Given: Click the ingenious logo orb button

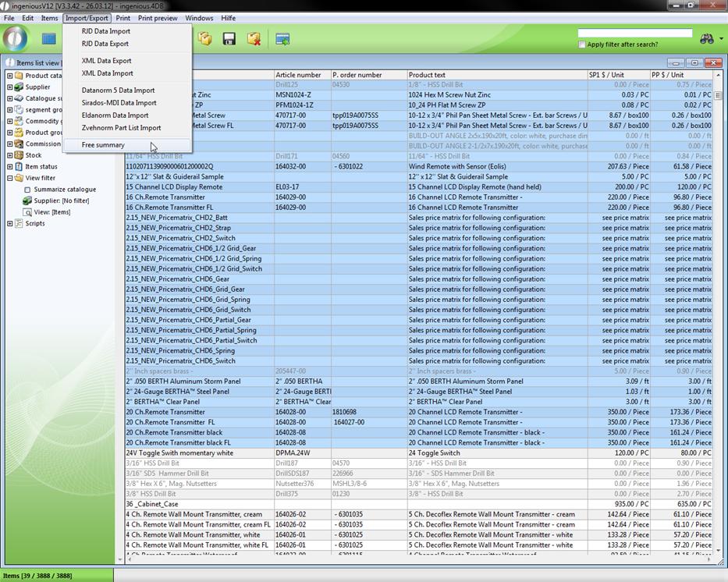Looking at the screenshot, I should 15,38.
